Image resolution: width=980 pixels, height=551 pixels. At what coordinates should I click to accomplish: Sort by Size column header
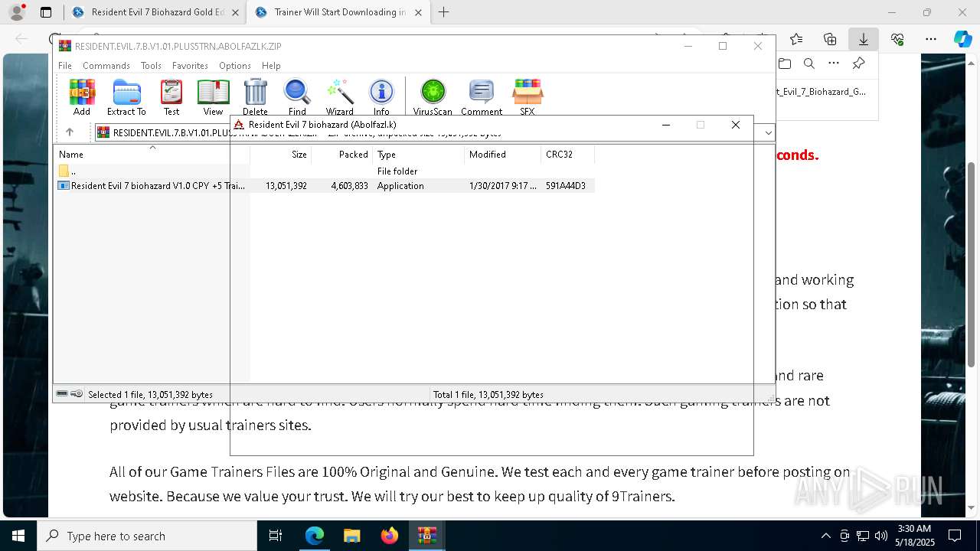click(281, 154)
